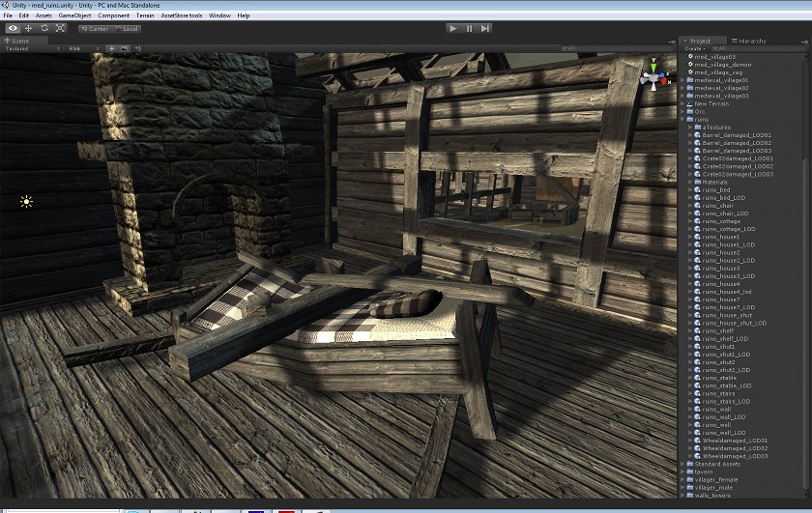Click the Project panel search field

pos(757,48)
